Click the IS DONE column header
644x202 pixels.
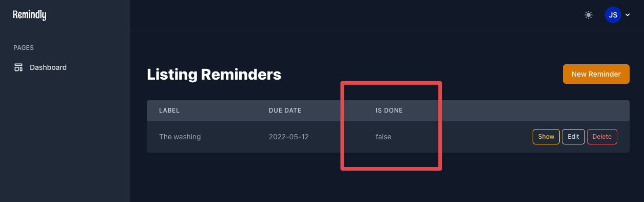click(x=389, y=111)
